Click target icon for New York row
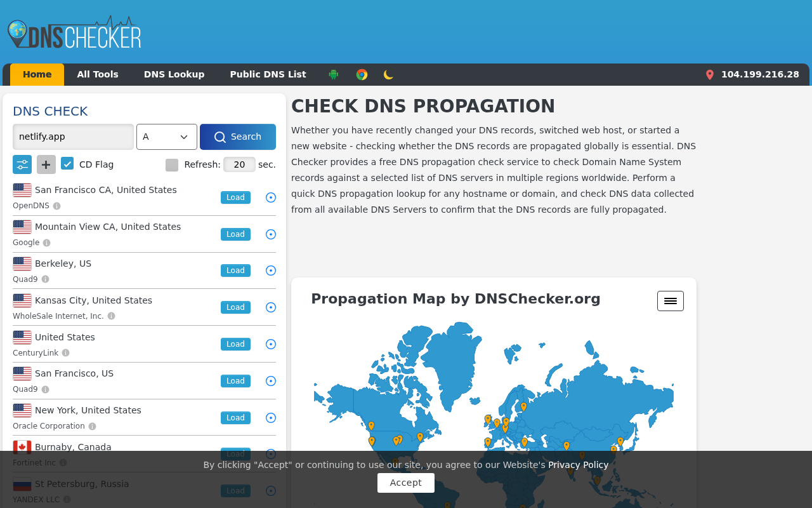This screenshot has height=508, width=812. (271, 418)
